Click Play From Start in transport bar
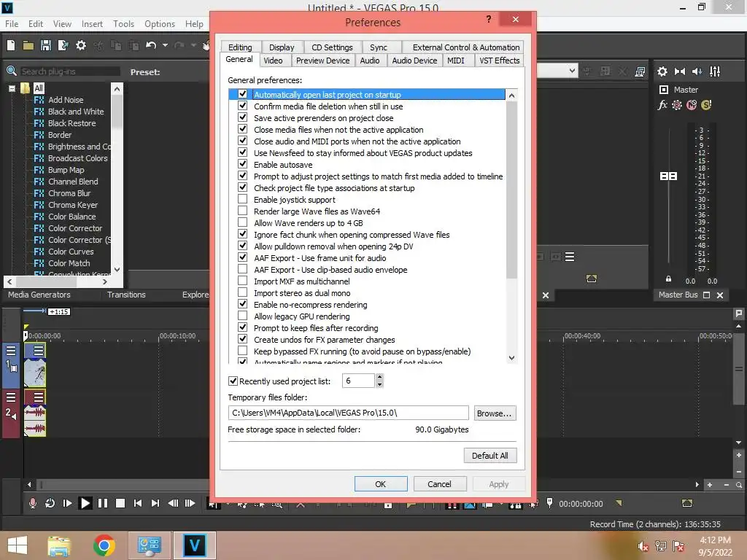This screenshot has height=560, width=747. coord(67,503)
